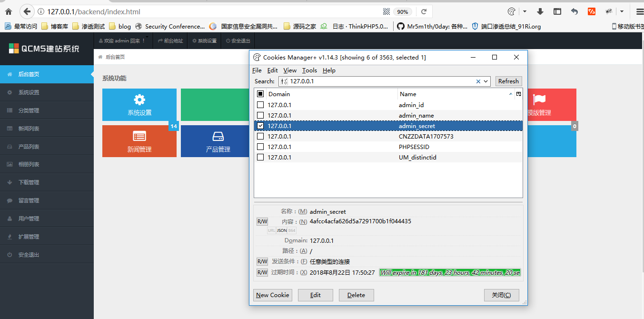Open dropdown arrow beside the cookie toolbar icon
The image size is (644, 319).
(525, 11)
